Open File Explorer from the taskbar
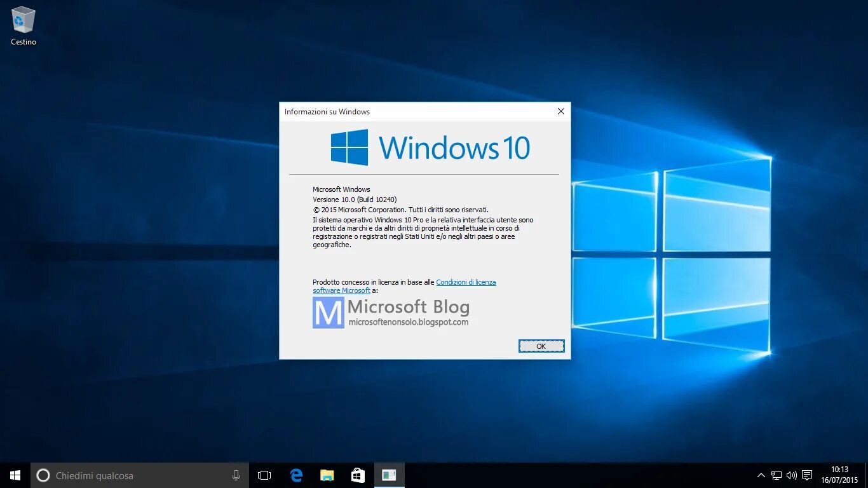 [x=327, y=475]
